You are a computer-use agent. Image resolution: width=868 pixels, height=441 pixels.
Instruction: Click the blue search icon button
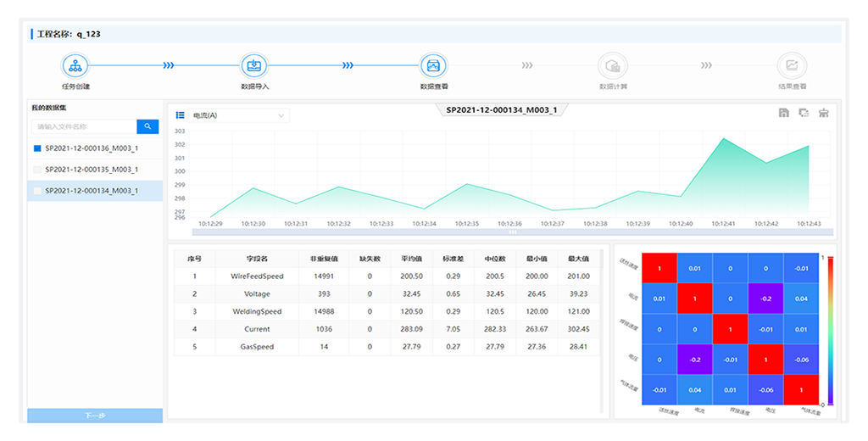(x=147, y=126)
